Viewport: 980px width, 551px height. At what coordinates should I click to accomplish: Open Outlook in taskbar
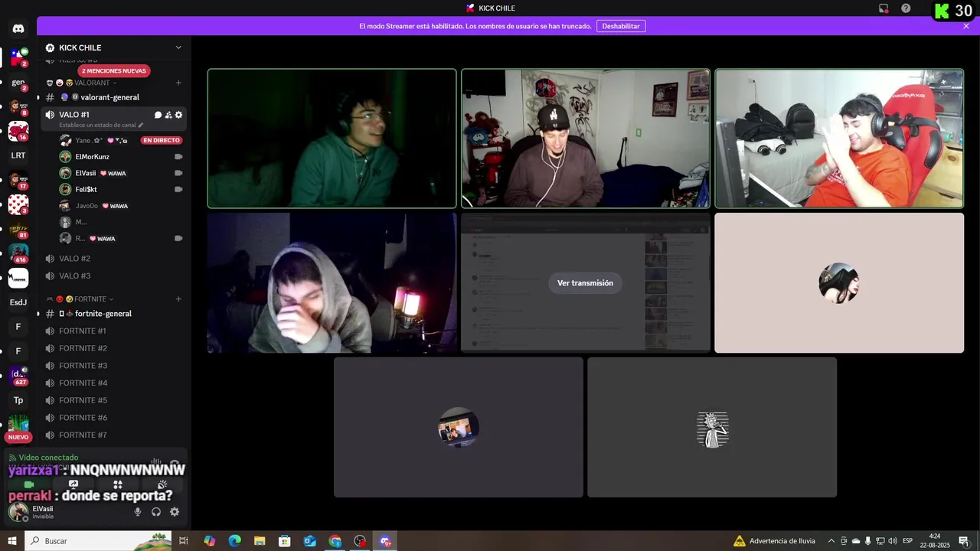coord(310,541)
